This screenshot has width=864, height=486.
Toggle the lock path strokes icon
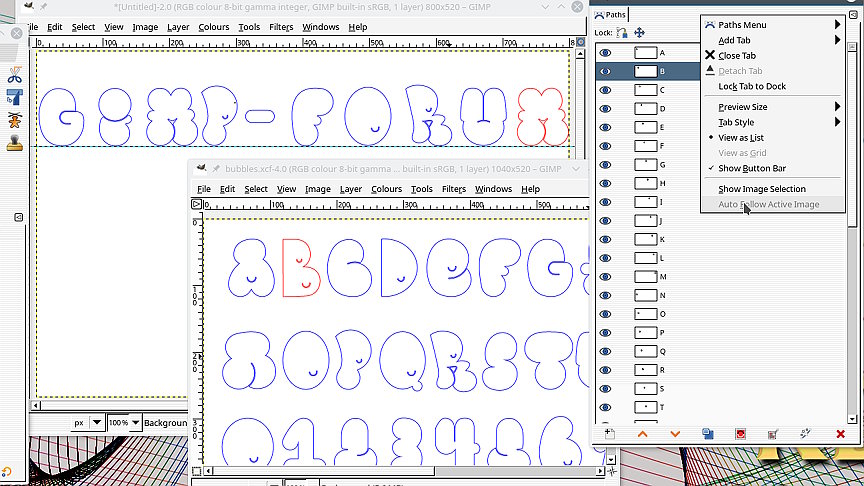tap(622, 33)
